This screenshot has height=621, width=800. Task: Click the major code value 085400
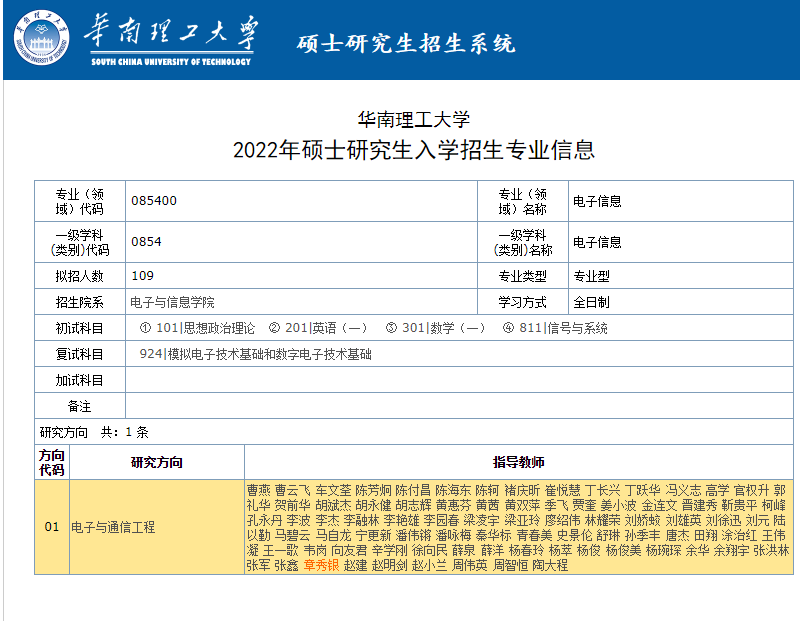pos(154,201)
